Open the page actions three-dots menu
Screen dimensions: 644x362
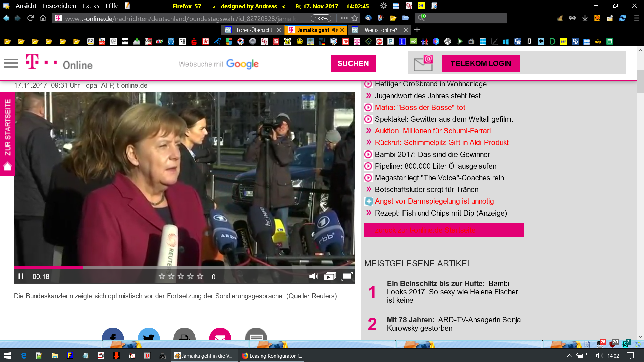[x=344, y=18]
